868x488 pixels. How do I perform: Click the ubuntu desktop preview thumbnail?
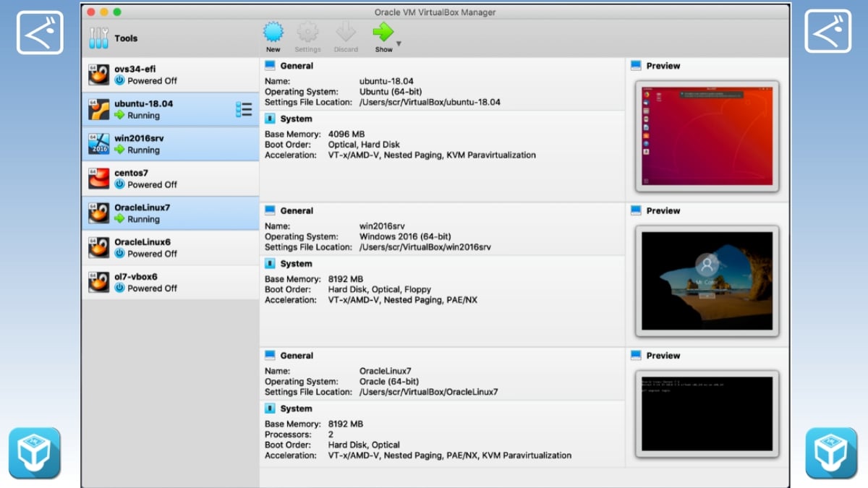pos(707,136)
